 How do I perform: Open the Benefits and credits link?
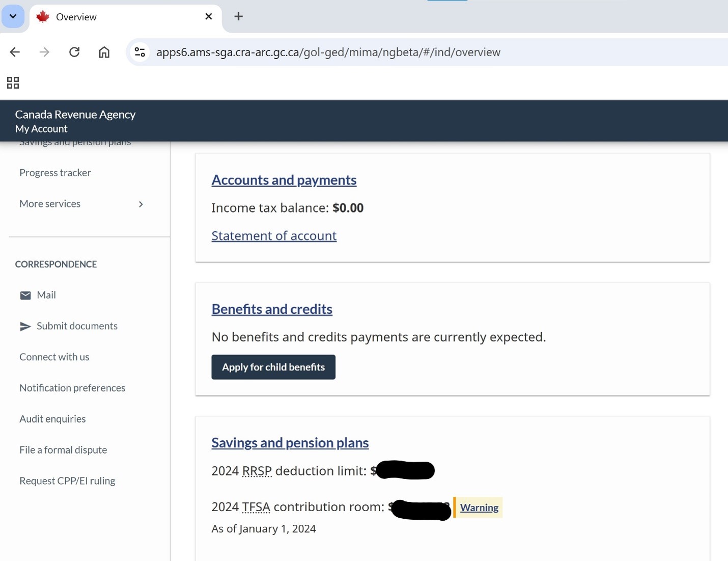(272, 309)
